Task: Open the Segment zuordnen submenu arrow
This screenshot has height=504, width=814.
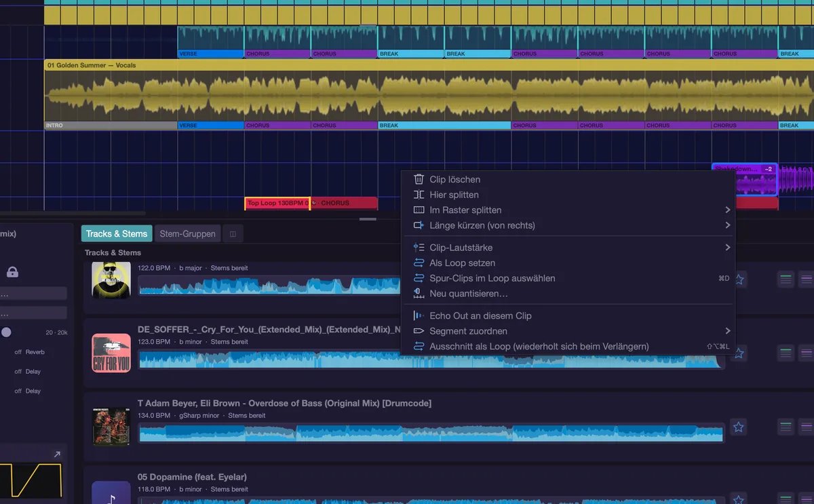Action: pyautogui.click(x=728, y=331)
